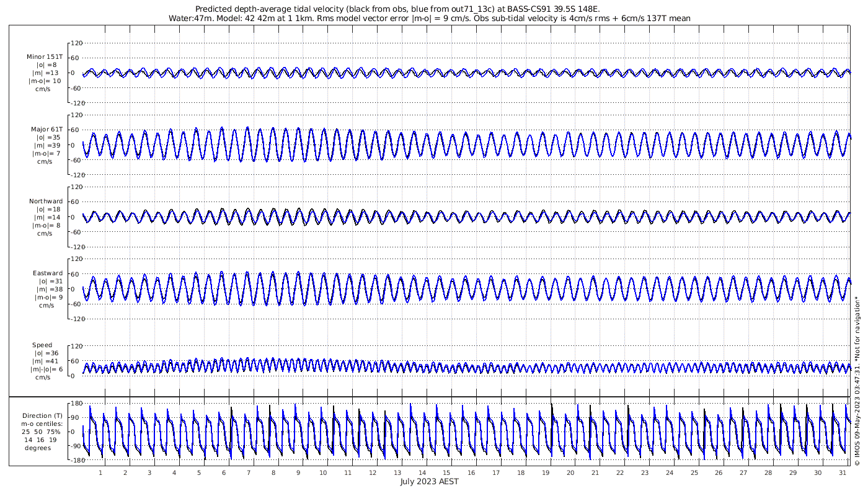The height and width of the screenshot is (496, 868).
Task: Click the "|m| =39" value in the Major panel
Action: click(x=48, y=146)
